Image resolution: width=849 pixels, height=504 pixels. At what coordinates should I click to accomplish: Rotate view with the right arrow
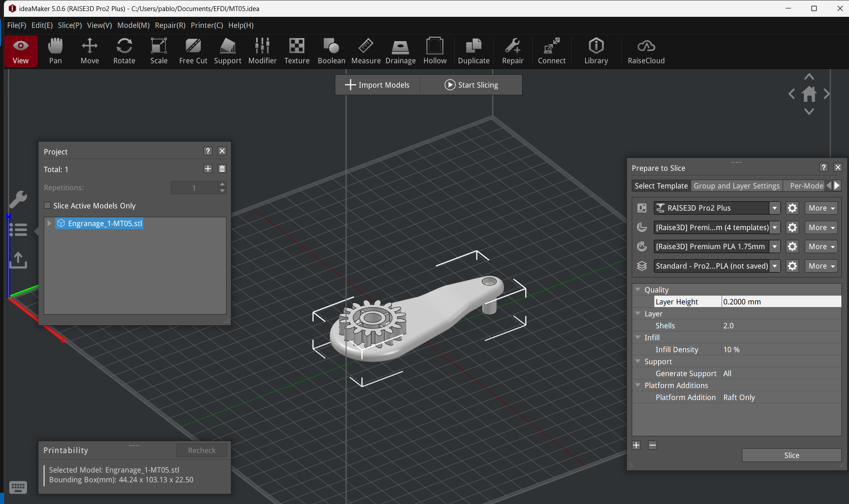point(826,94)
